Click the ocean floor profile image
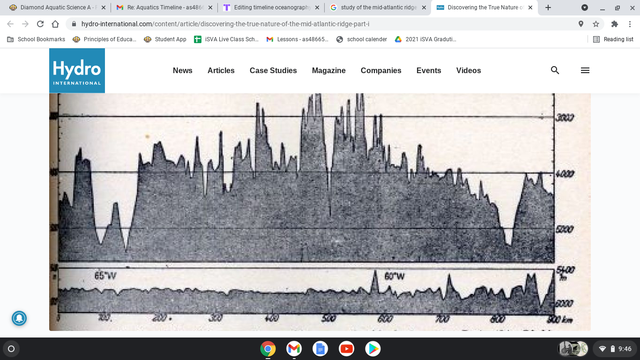 [320, 211]
